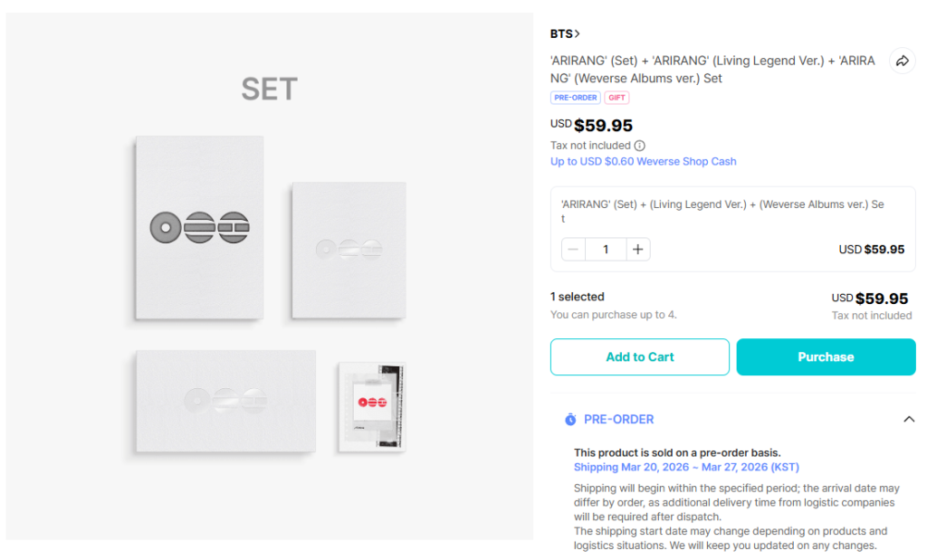Viewport: 927px width, 560px height.
Task: Increase quantity with the plus button
Action: click(637, 250)
